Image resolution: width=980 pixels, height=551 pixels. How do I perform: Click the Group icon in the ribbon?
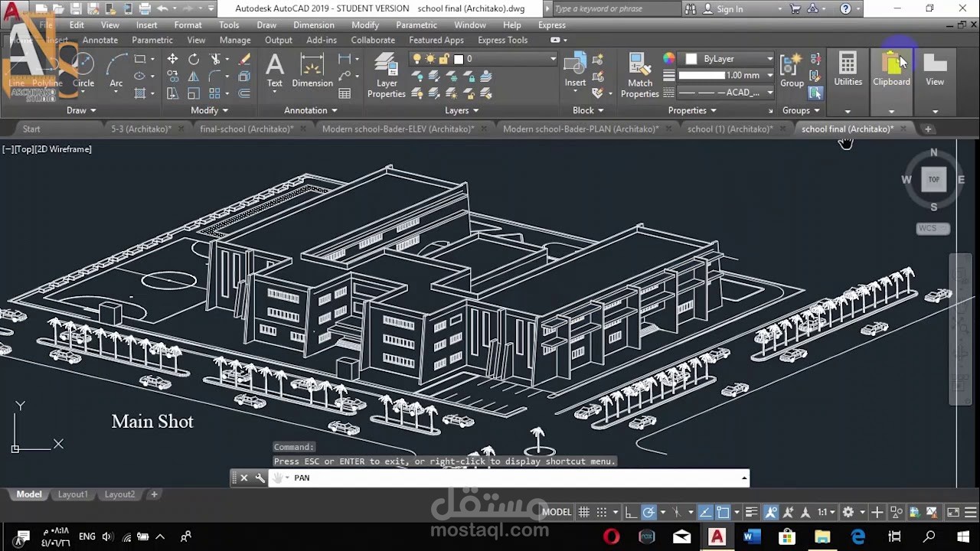click(x=791, y=69)
